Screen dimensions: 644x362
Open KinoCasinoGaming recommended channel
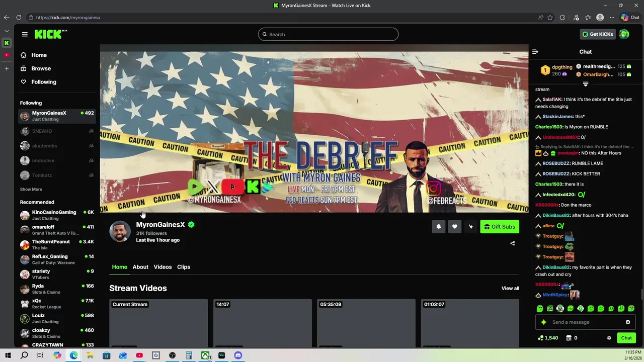point(57,215)
